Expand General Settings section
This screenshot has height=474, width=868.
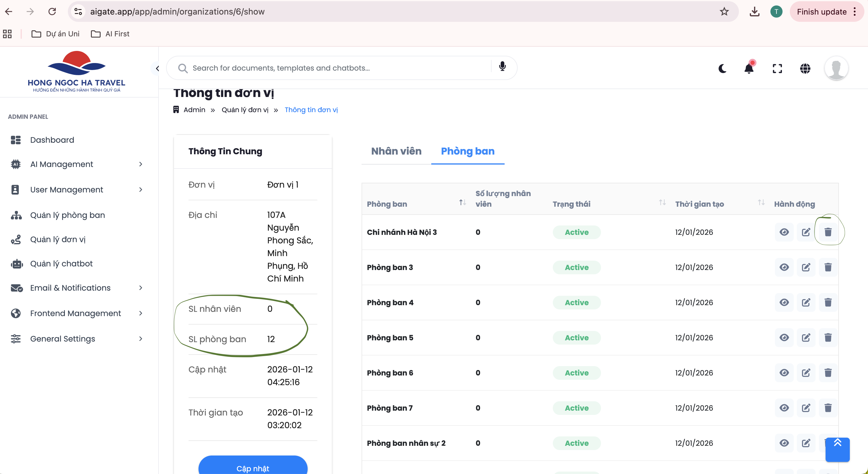click(x=76, y=339)
